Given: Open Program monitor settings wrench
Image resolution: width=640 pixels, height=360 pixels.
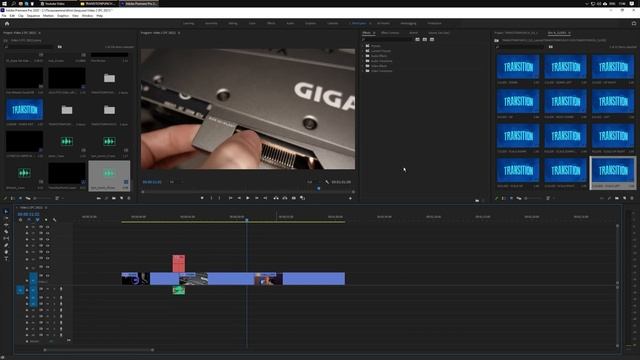Looking at the screenshot, I should [327, 182].
